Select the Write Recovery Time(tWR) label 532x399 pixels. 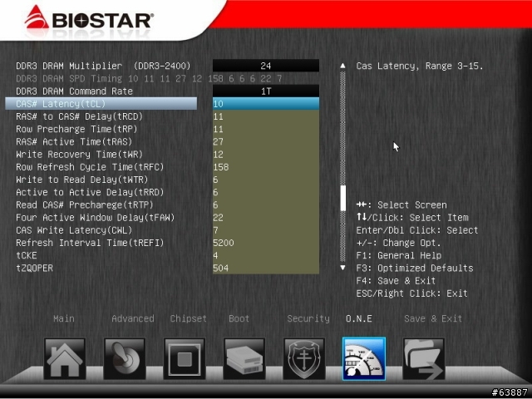(80, 155)
